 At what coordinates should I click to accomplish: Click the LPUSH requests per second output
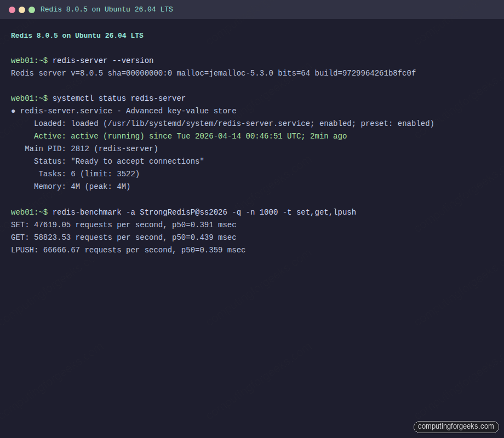click(x=128, y=250)
